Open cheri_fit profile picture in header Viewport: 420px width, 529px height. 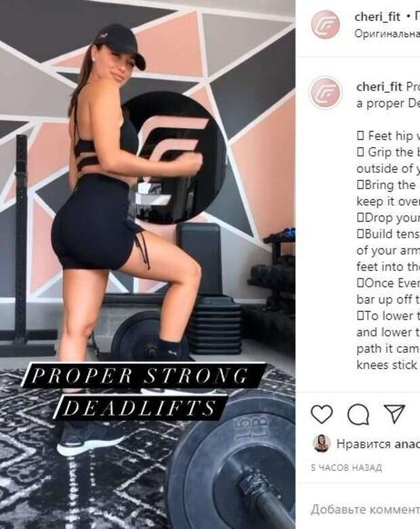click(x=325, y=24)
